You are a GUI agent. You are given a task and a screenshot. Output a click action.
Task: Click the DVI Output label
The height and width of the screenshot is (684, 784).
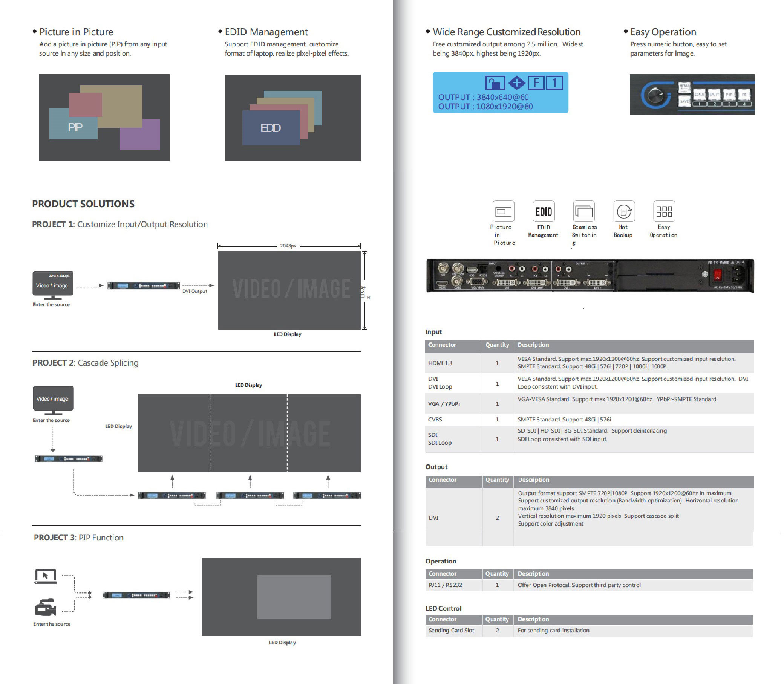pyautogui.click(x=195, y=291)
